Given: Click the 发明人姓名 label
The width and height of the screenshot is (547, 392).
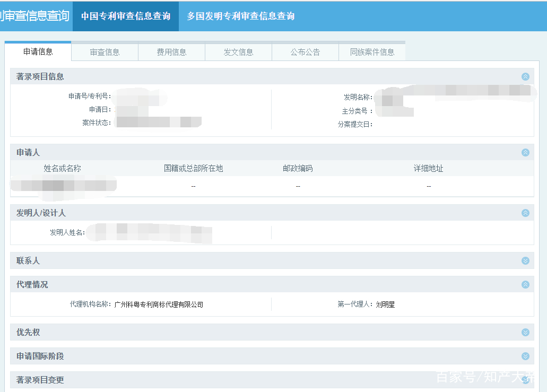Looking at the screenshot, I should coord(67,233).
